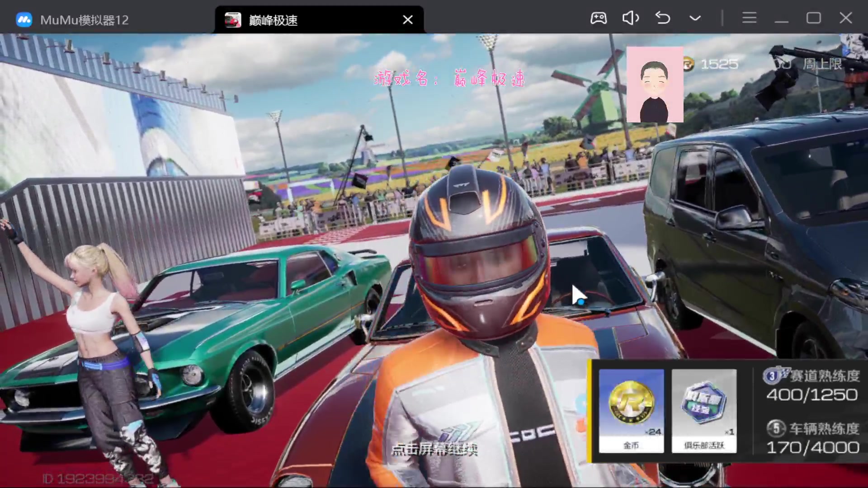Click the 巅峰极速 tab game icon

[x=233, y=20]
